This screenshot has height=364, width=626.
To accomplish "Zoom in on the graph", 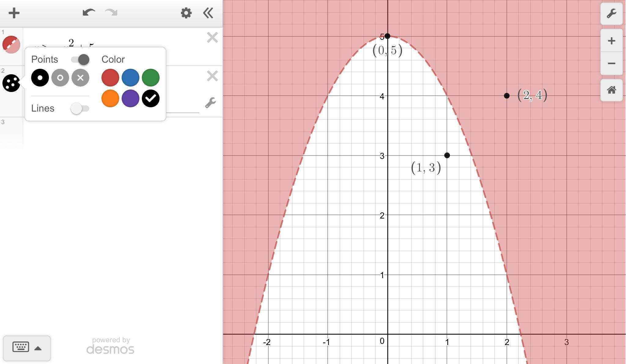I will [x=611, y=41].
